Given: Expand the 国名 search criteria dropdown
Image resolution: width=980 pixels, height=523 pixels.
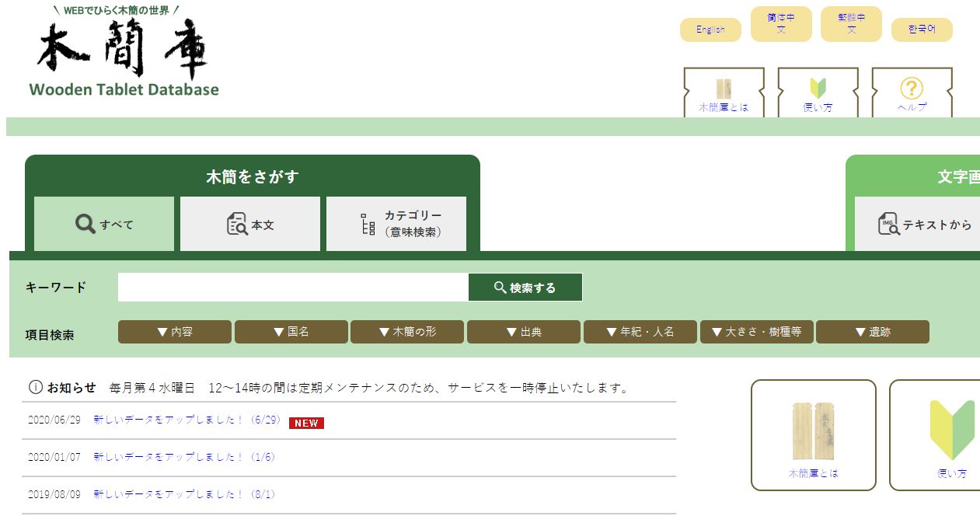Looking at the screenshot, I should point(291,332).
